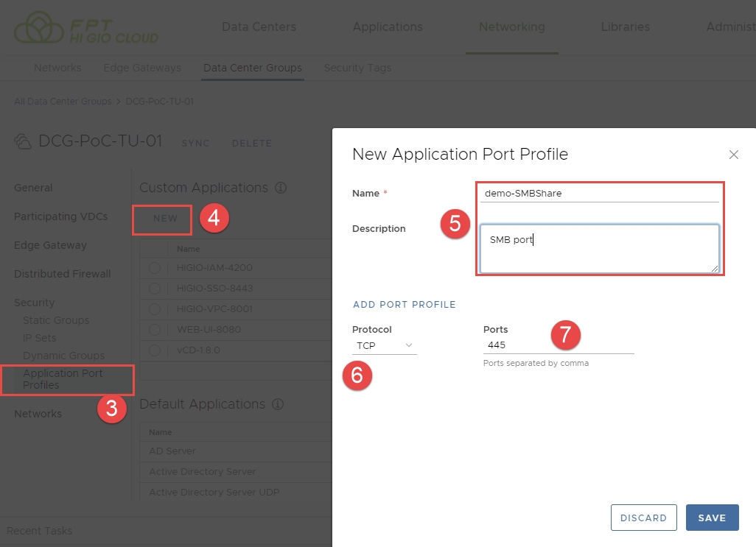Close the New Application Port Profile dialog
The width and height of the screenshot is (756, 547).
[x=733, y=155]
